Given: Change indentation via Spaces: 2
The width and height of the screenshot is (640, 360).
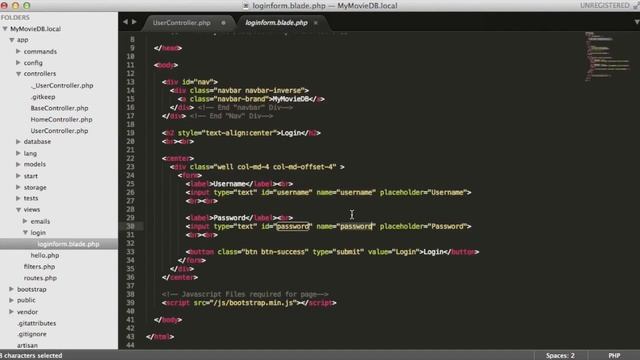Looking at the screenshot, I should tap(560, 356).
